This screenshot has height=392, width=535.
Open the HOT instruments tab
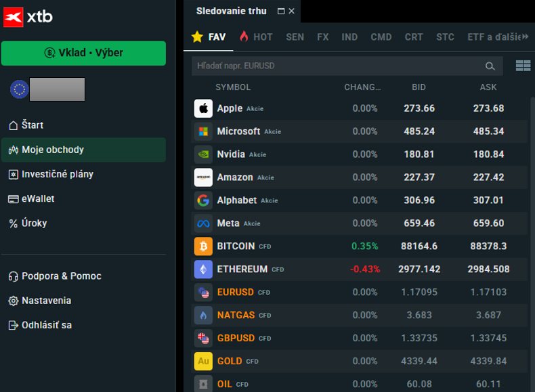point(256,37)
